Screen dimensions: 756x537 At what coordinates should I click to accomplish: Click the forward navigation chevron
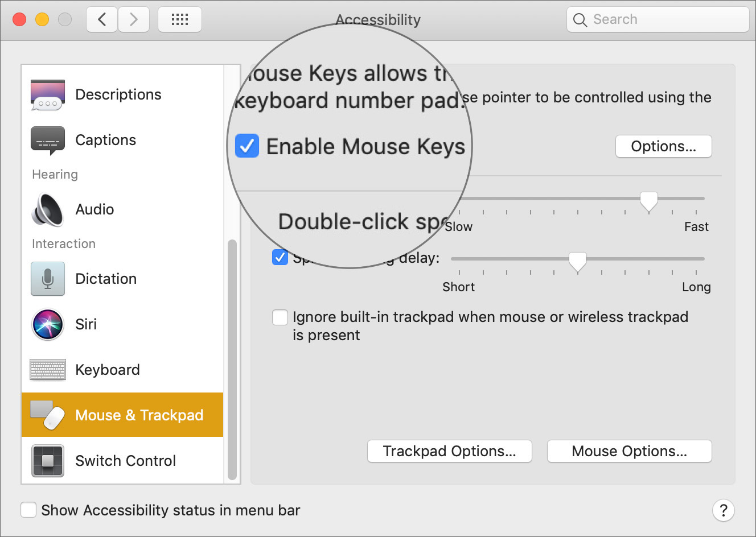click(x=134, y=19)
